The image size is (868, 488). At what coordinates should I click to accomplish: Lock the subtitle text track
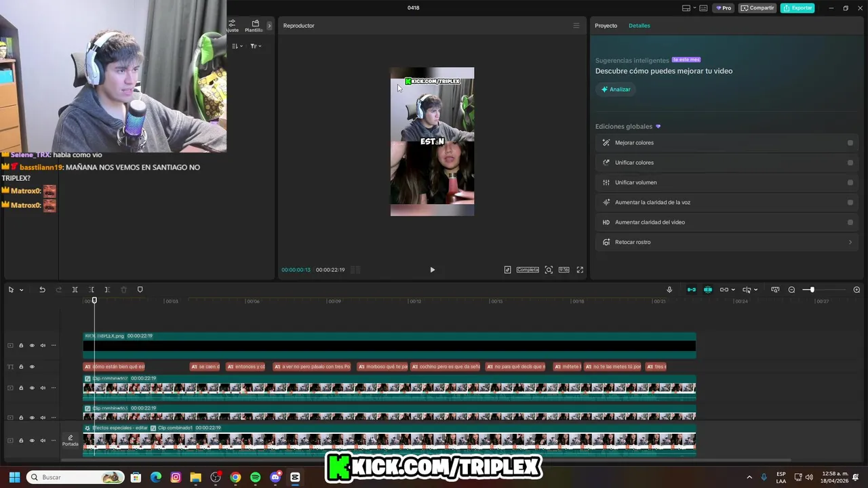pos(21,367)
